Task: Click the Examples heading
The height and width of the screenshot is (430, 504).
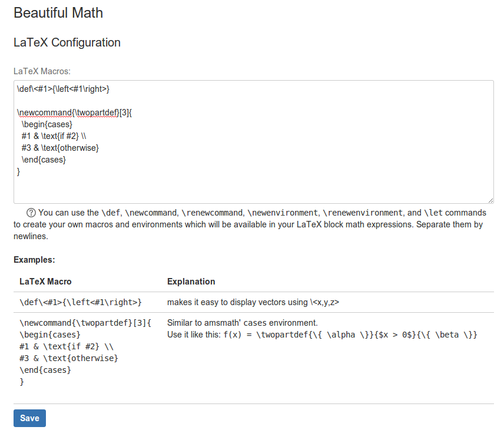Action: 34,260
